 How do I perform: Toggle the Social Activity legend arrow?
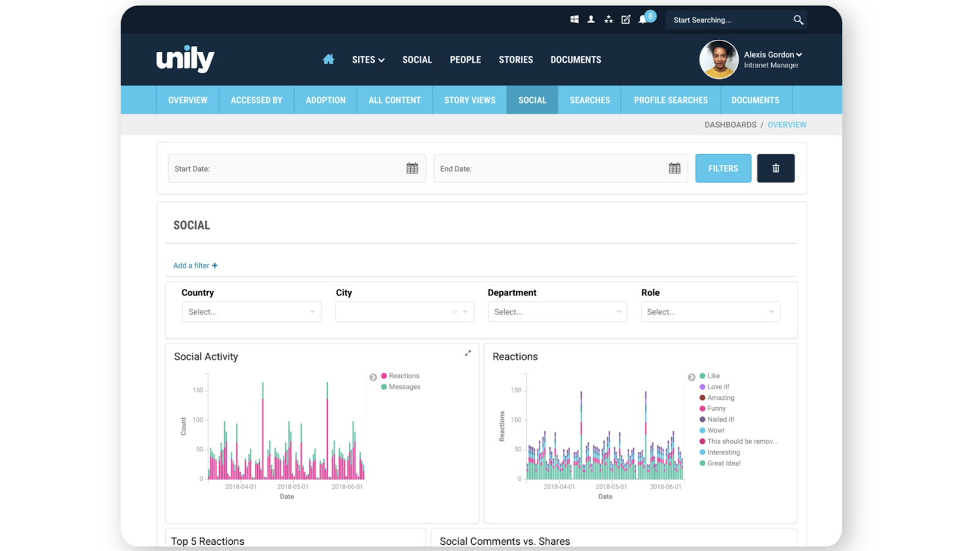pos(373,377)
